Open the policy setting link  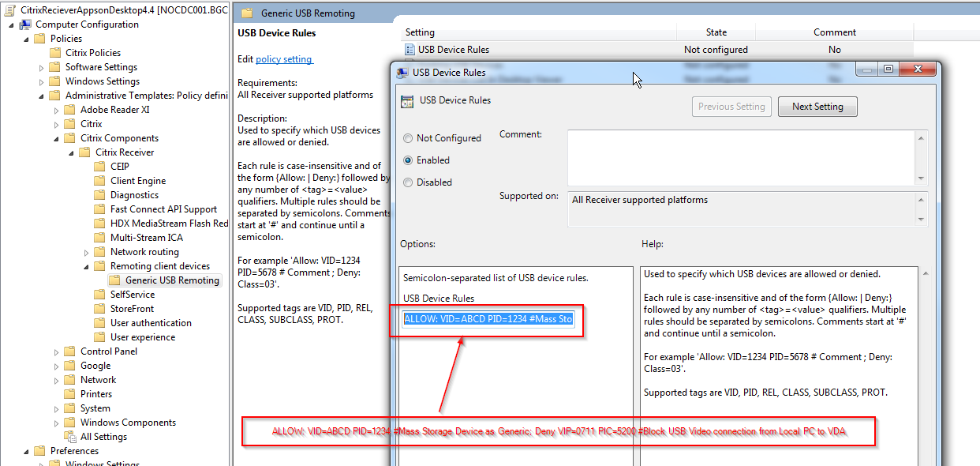(284, 59)
